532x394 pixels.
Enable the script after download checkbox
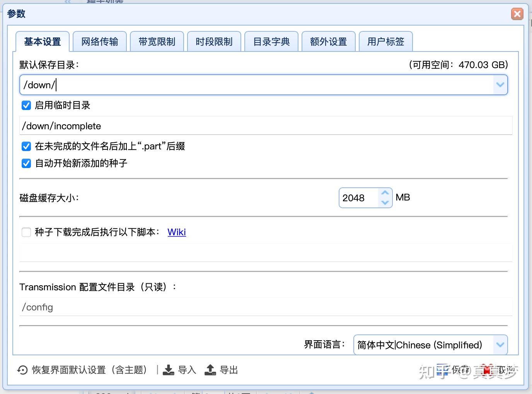click(26, 232)
